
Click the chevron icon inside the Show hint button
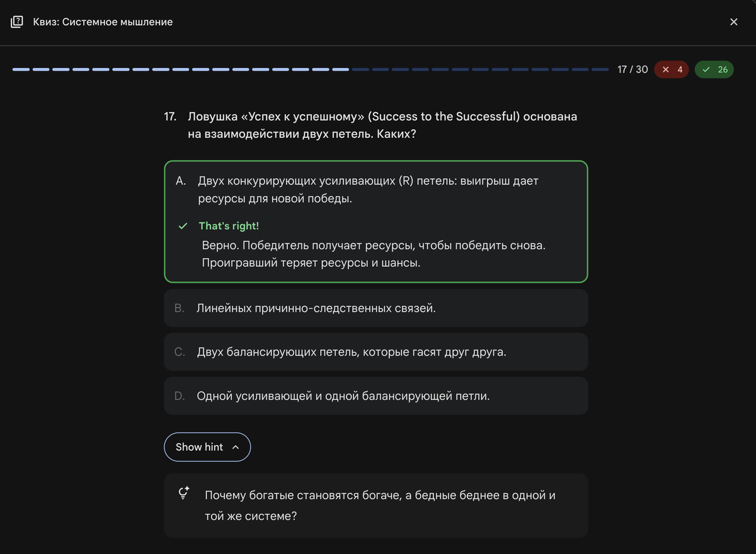point(234,447)
